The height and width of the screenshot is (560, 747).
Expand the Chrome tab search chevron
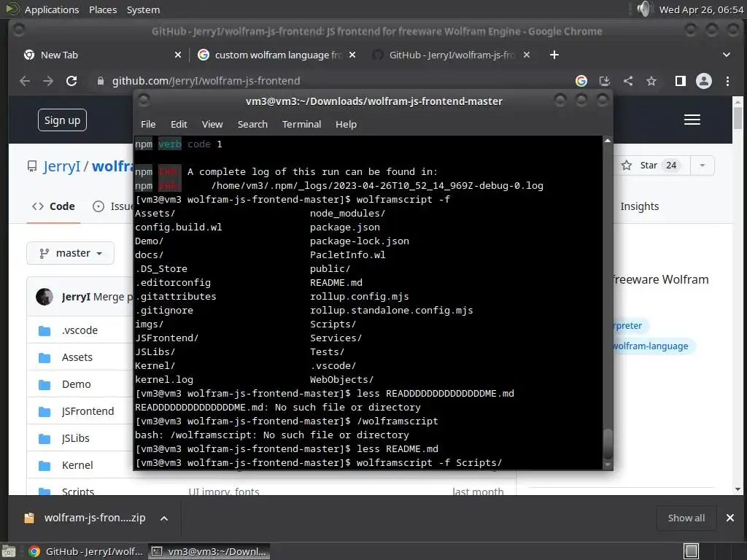726,55
